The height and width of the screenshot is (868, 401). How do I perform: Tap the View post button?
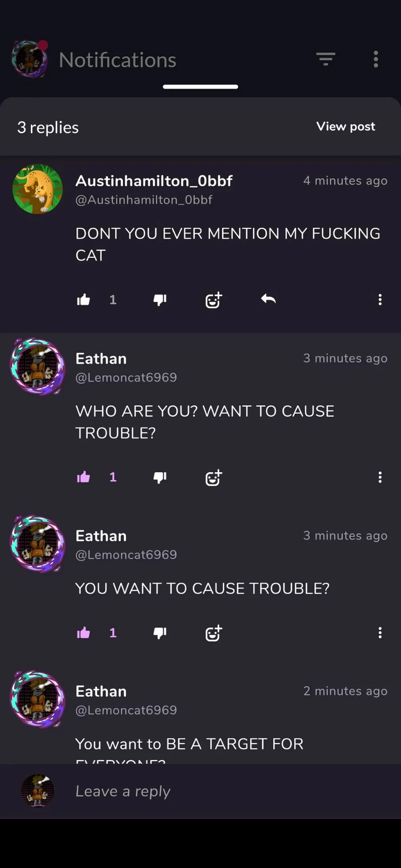pos(346,126)
